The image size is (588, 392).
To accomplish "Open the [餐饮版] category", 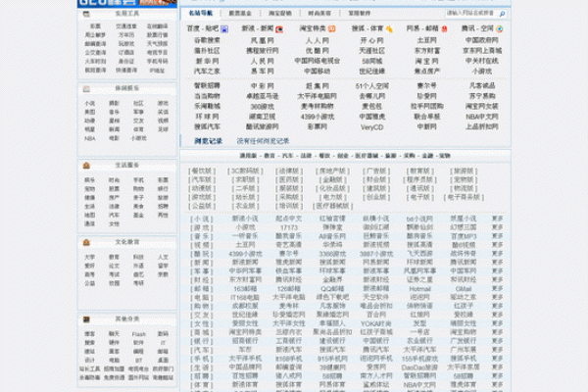I will tap(201, 170).
